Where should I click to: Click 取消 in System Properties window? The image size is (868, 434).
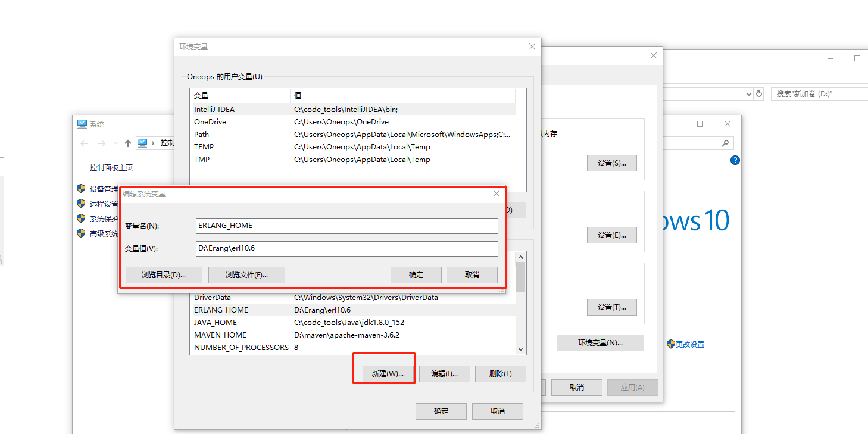tap(576, 388)
